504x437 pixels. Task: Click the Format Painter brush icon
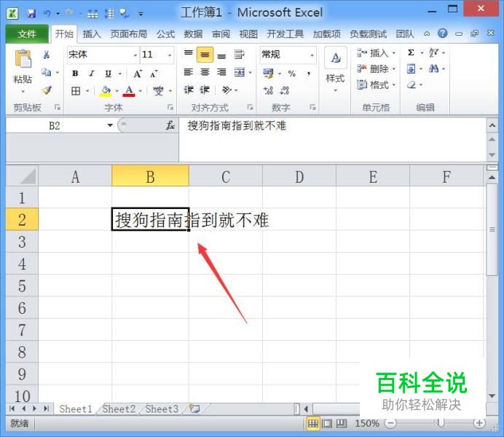(x=47, y=90)
